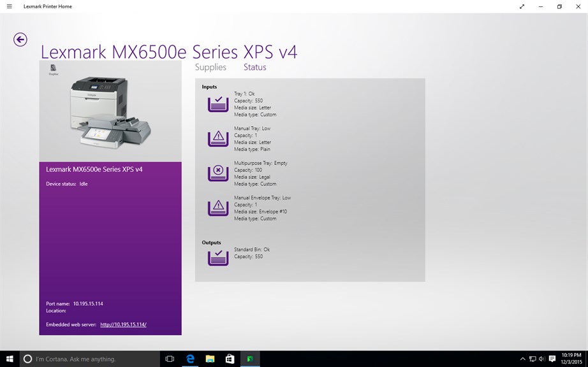Click the 'Device status: Idle' text
588x367 pixels.
coord(67,184)
